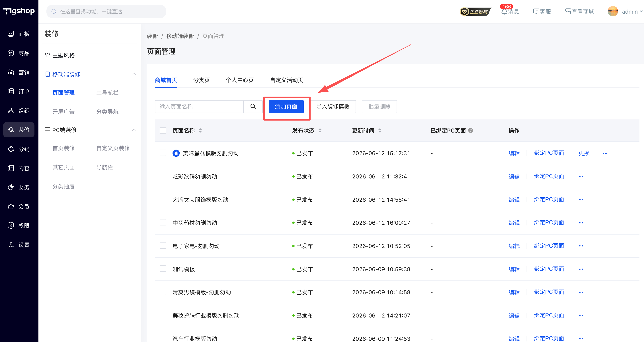Switch to the 自定义活动页 tab
This screenshot has width=644, height=342.
286,80
